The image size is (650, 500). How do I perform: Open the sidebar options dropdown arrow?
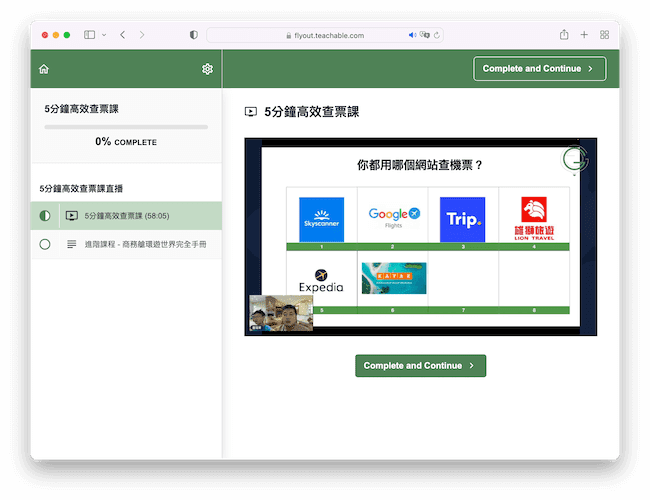click(x=104, y=35)
